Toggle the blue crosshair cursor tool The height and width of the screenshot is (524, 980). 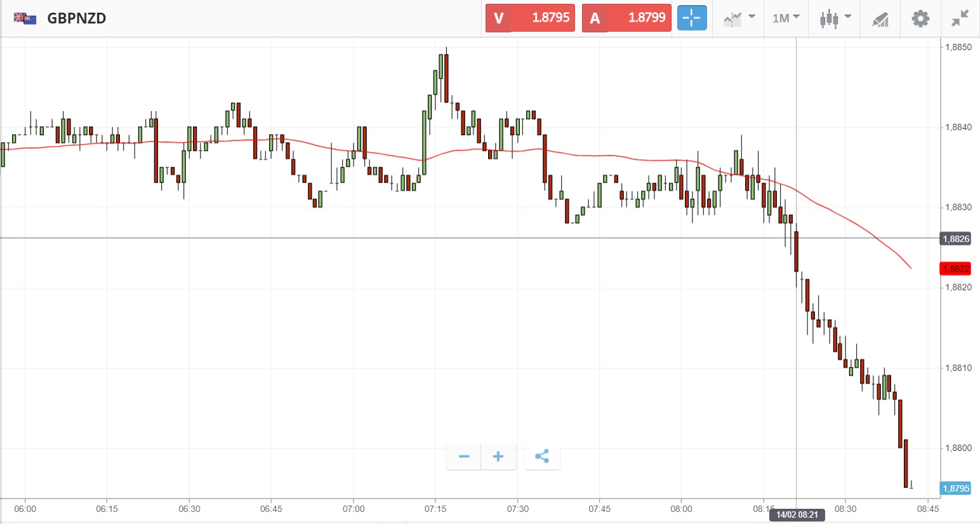tap(692, 18)
